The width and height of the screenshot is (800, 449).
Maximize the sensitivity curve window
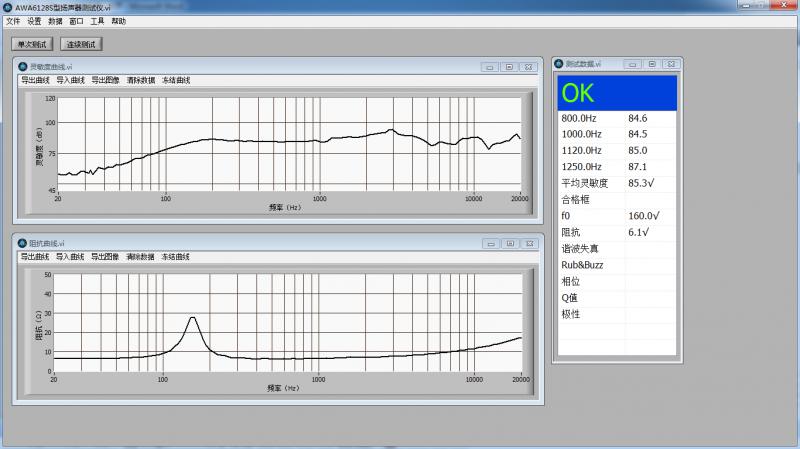click(509, 67)
